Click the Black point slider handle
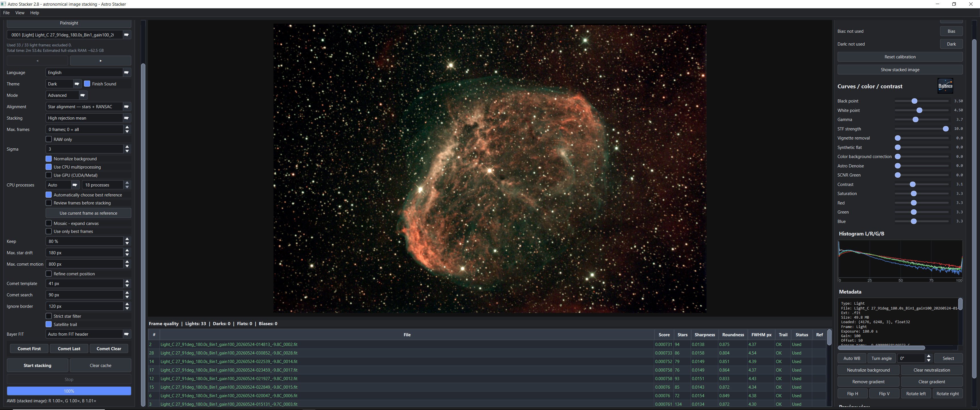The width and height of the screenshot is (980, 410). (914, 101)
